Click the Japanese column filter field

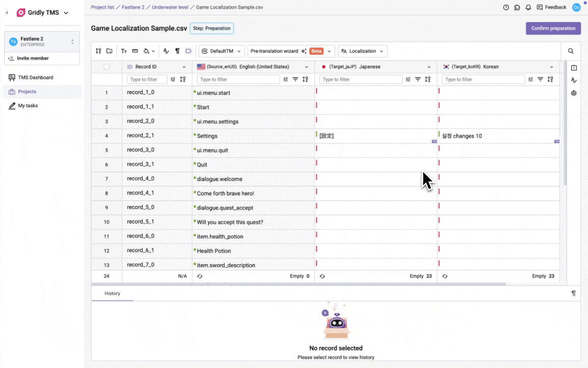(x=360, y=79)
